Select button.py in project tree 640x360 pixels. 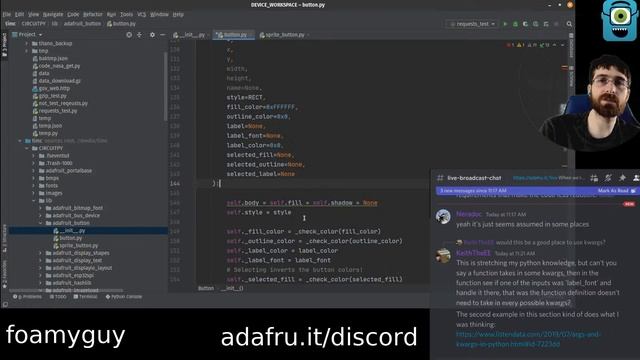tap(71, 238)
